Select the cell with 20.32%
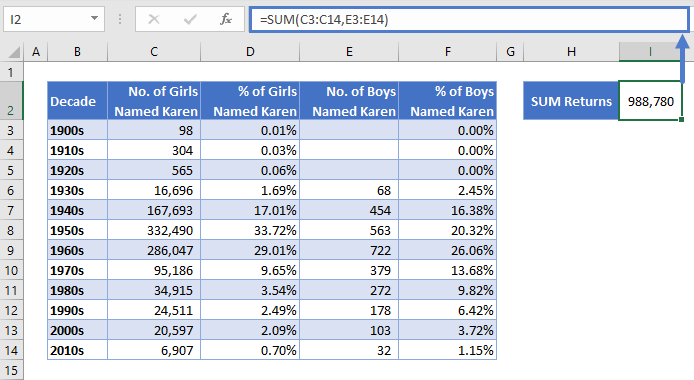694x380 pixels. point(447,230)
